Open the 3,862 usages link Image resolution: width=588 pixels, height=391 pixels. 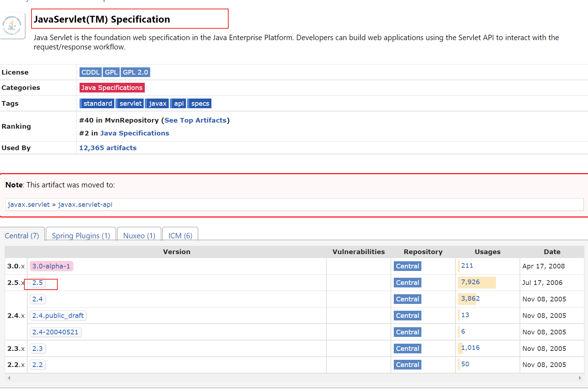(x=470, y=299)
